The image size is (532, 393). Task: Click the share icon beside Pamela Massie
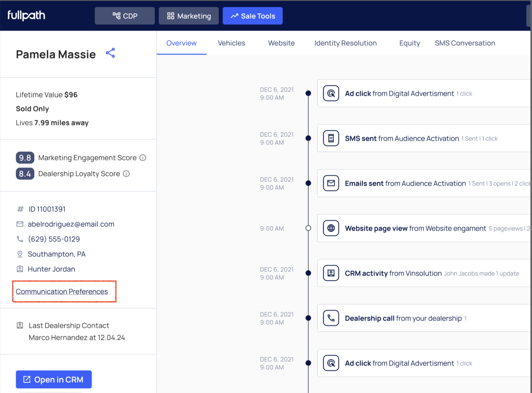(110, 53)
